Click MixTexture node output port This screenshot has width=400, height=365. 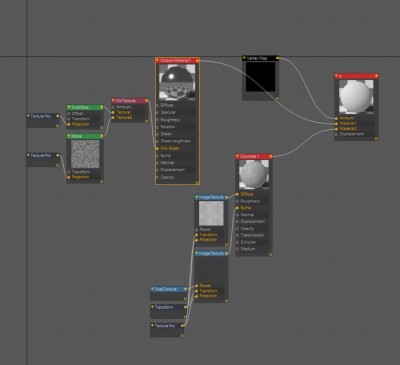point(146,100)
